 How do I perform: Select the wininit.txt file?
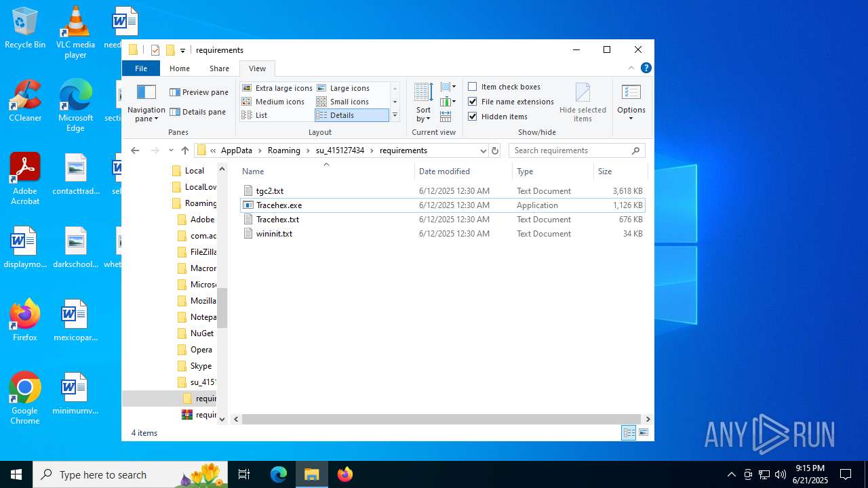pyautogui.click(x=443, y=234)
